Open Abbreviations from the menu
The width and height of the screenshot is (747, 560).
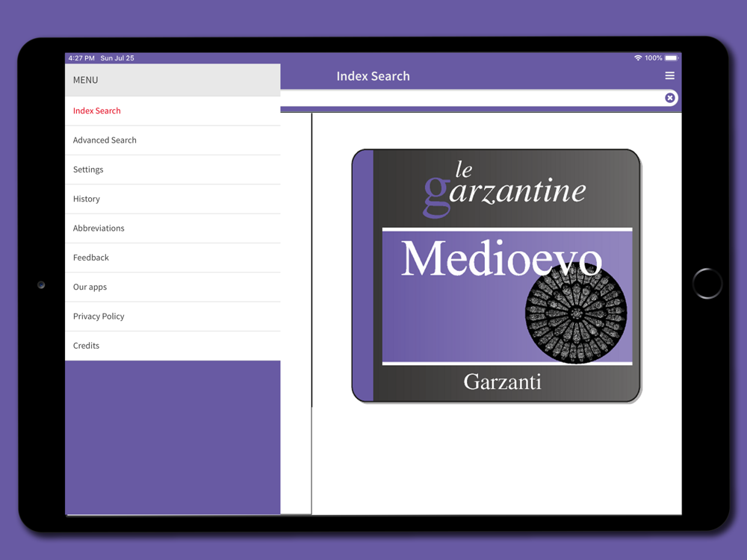point(173,228)
